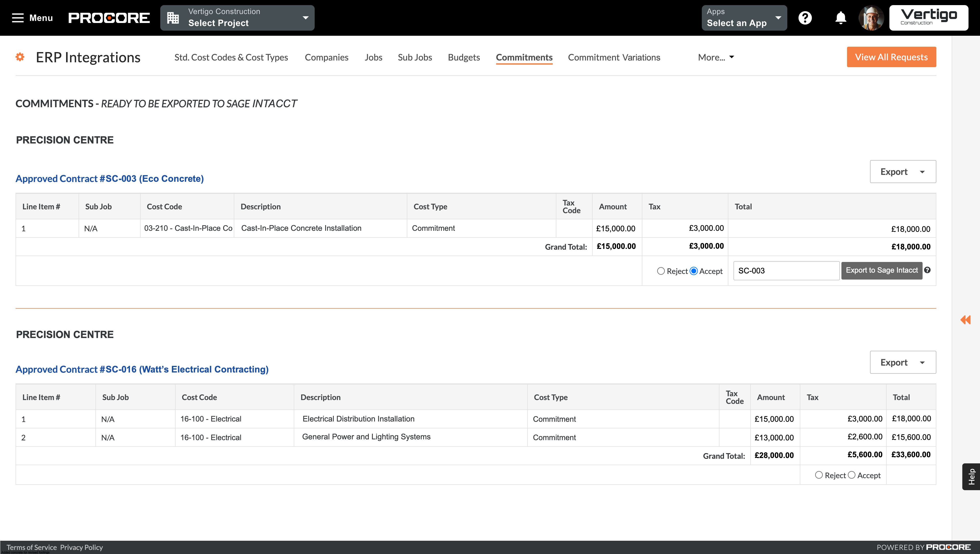Click the SC-003 accounting ID input field

(786, 271)
